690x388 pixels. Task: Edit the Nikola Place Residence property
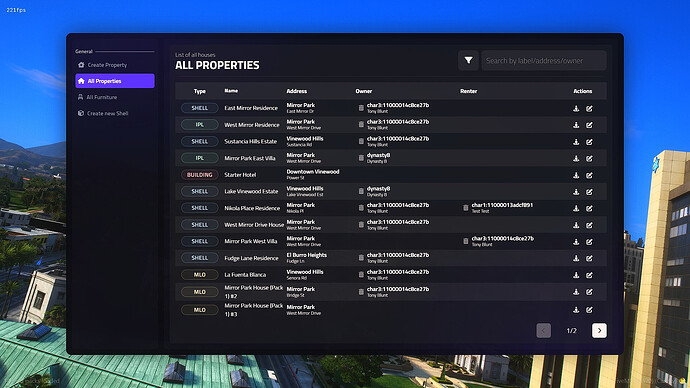point(589,208)
